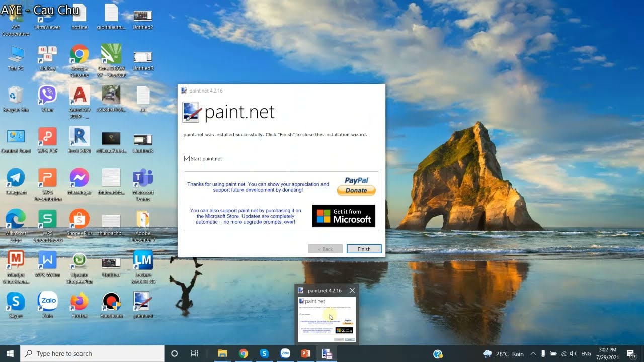Open the 28°C Rain weather widget
The height and width of the screenshot is (362, 644).
503,354
